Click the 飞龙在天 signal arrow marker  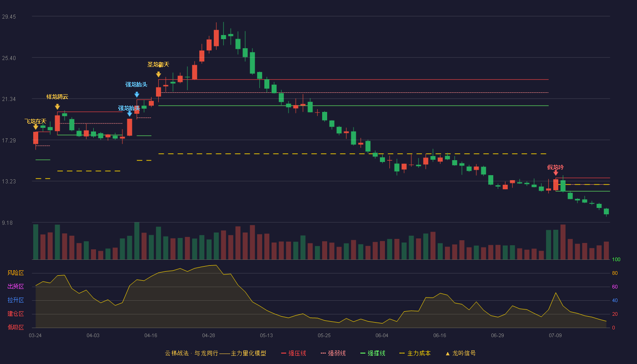click(x=35, y=127)
